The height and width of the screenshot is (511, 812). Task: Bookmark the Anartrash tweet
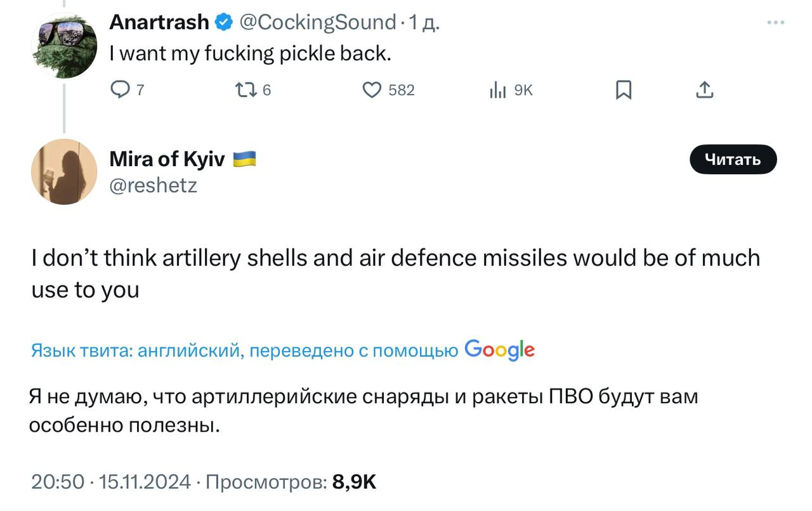[624, 91]
